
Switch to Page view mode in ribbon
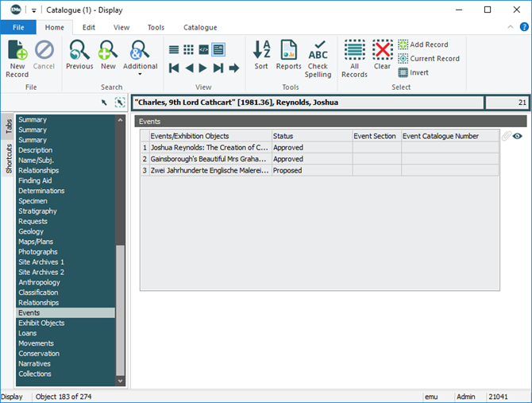(x=218, y=49)
